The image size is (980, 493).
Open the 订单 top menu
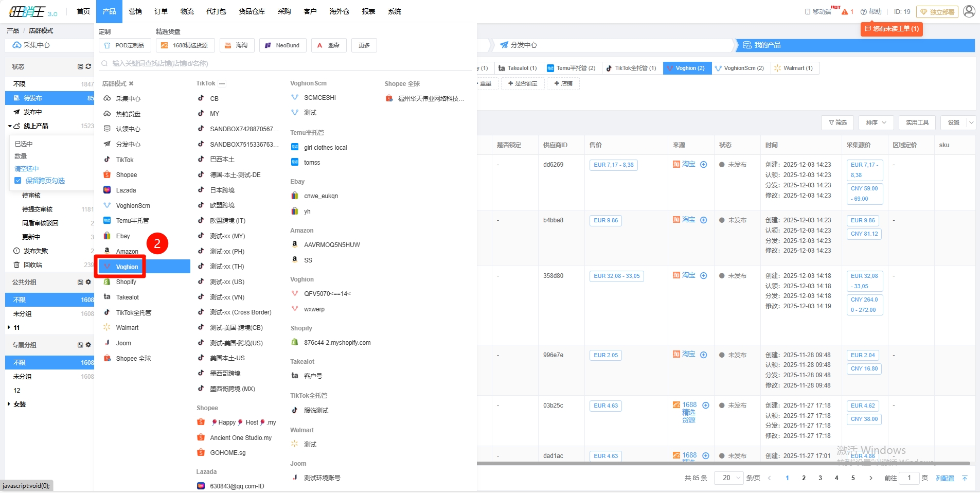tap(161, 11)
